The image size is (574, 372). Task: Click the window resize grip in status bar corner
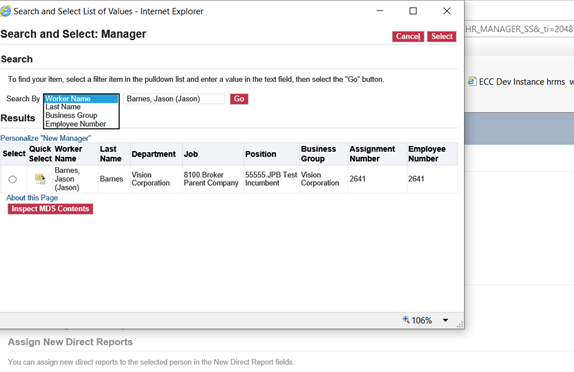460,324
